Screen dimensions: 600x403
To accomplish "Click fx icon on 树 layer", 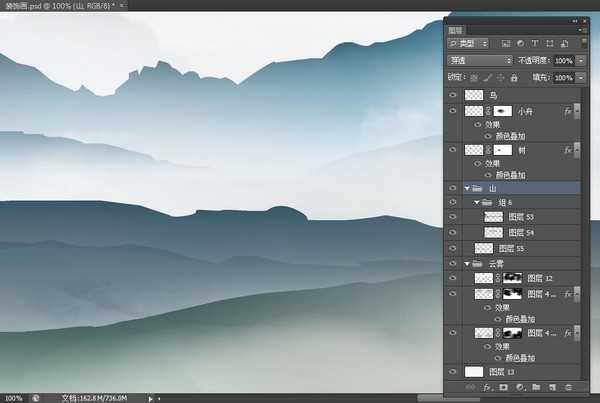I will [x=567, y=150].
